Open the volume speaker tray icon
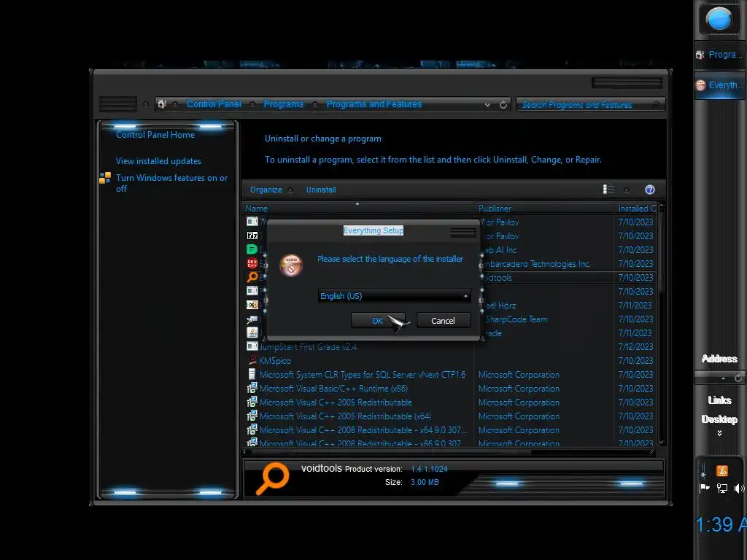This screenshot has height=560, width=747. pos(739,488)
